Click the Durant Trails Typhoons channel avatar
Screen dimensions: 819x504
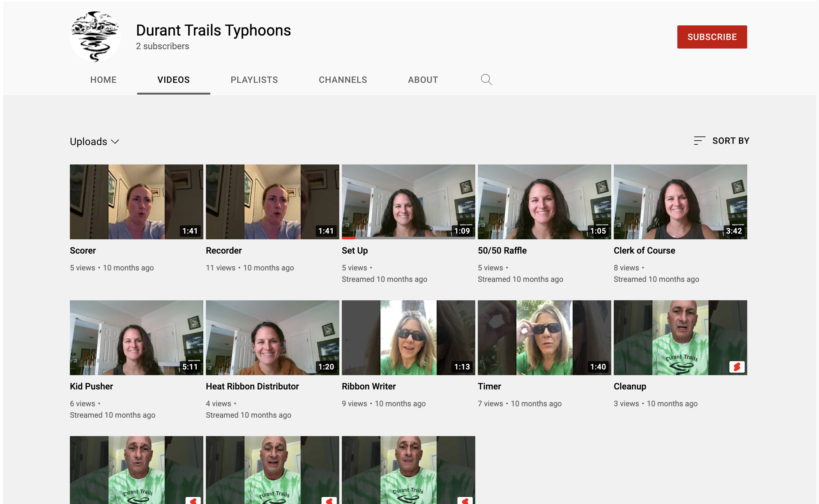[x=95, y=37]
